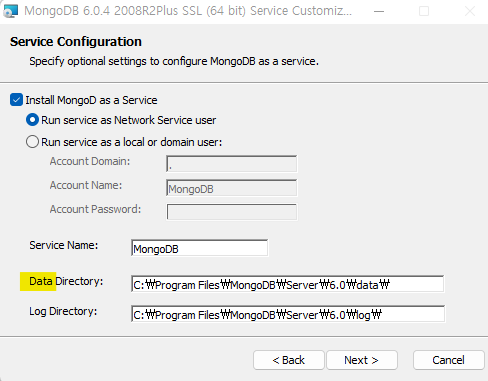Click the Log Directory path field

coord(288,314)
